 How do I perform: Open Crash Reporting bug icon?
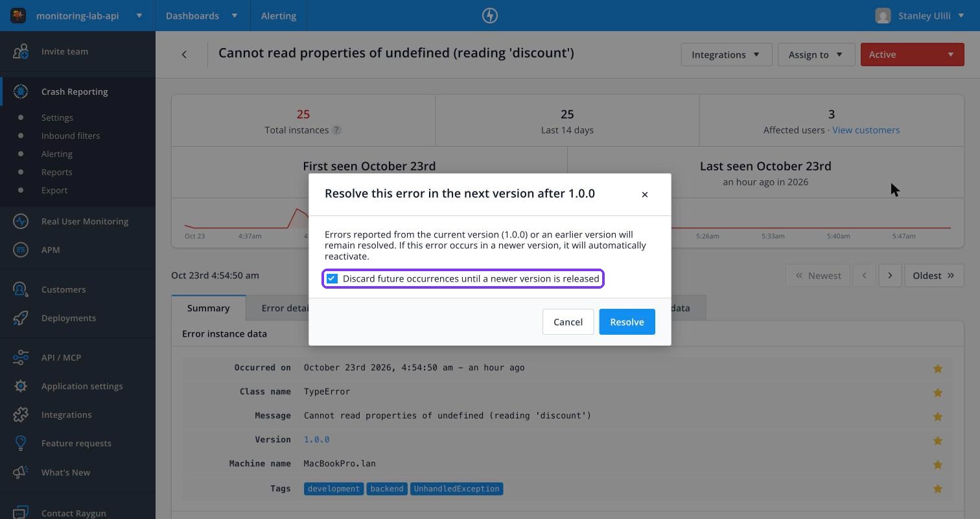tap(21, 91)
